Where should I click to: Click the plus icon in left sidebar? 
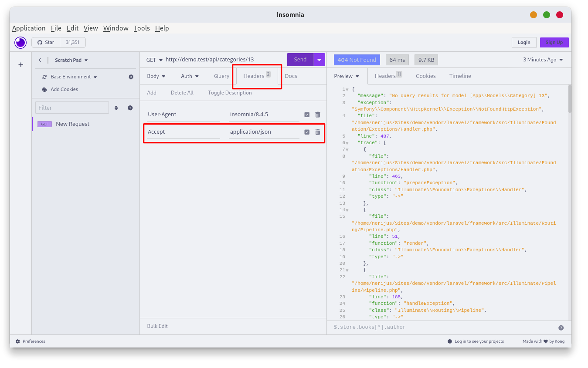pyautogui.click(x=20, y=64)
